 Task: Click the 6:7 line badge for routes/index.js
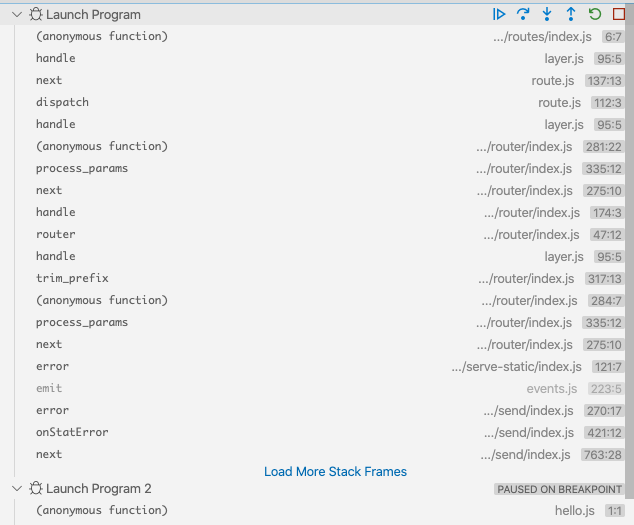612,37
